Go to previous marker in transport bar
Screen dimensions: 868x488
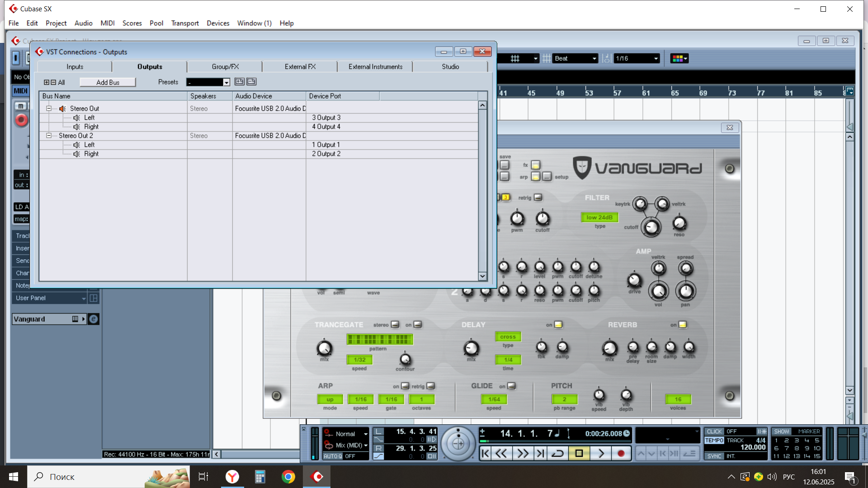click(485, 453)
